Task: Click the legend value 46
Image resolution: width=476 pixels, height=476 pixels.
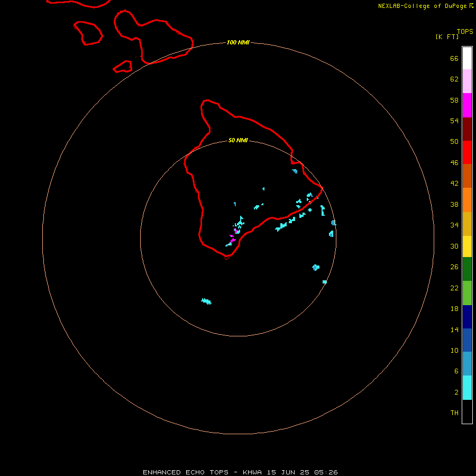Action: pyautogui.click(x=454, y=163)
